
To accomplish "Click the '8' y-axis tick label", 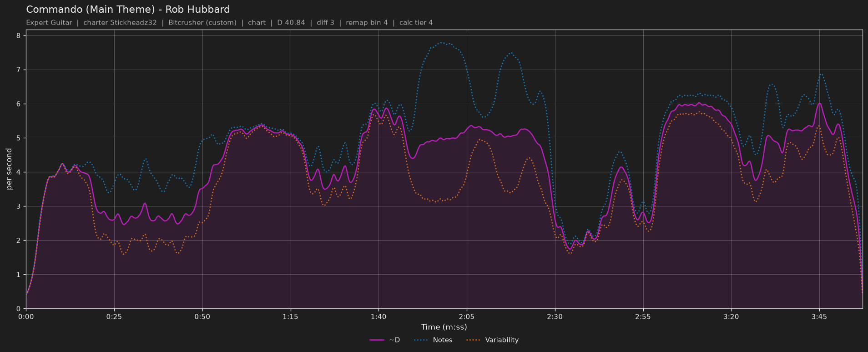I will tap(19, 36).
